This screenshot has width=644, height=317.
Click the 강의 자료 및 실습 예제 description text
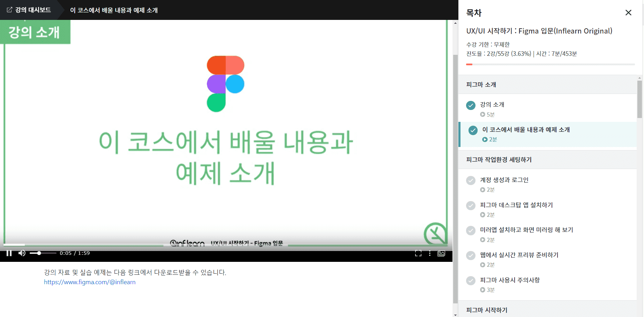click(x=135, y=273)
